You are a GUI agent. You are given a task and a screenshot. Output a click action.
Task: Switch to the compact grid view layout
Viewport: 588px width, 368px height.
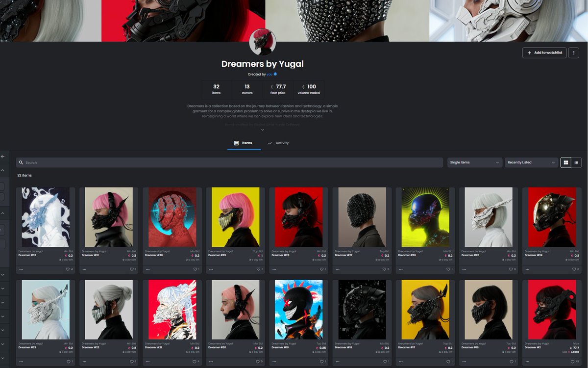point(576,162)
